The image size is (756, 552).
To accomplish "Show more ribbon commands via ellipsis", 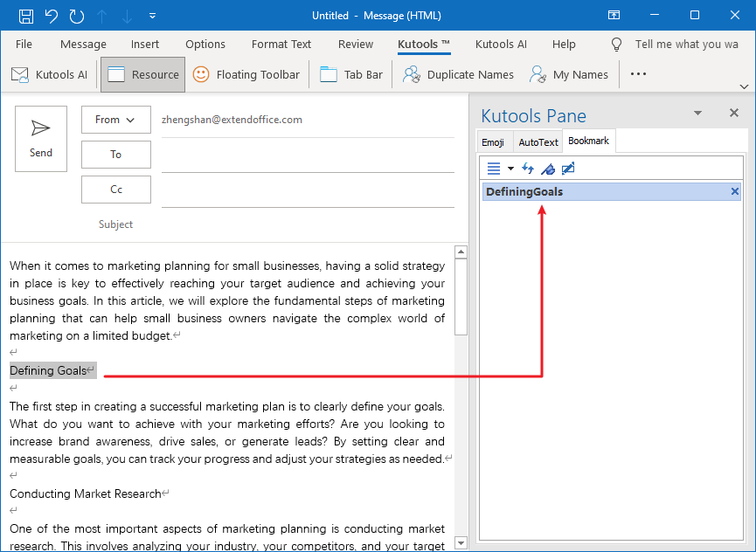I will 638,74.
